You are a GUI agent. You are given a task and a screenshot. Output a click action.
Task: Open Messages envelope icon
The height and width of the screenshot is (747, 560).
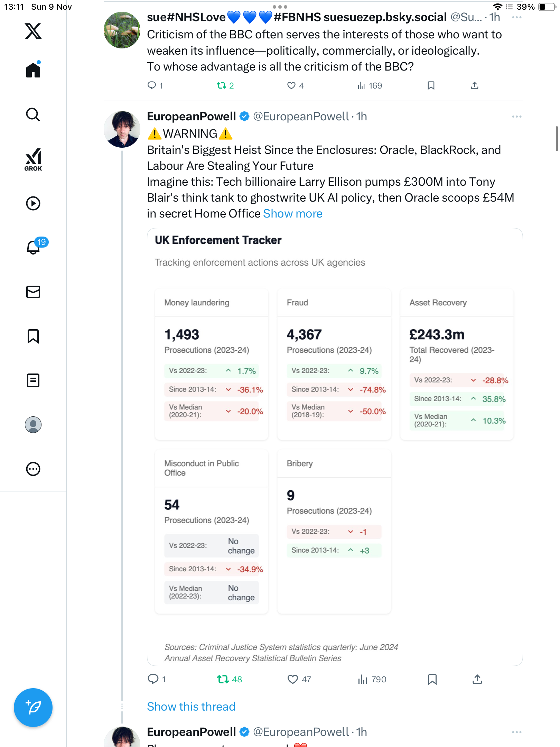click(x=33, y=292)
